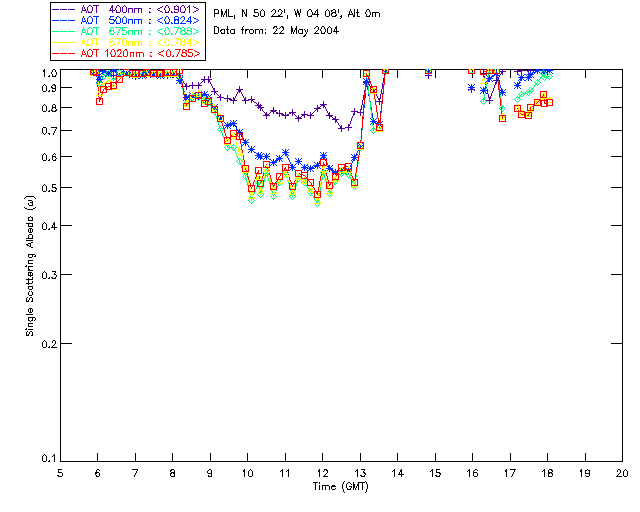Click the x-axis tick label 8
The width and height of the screenshot is (640, 512).
[x=173, y=473]
